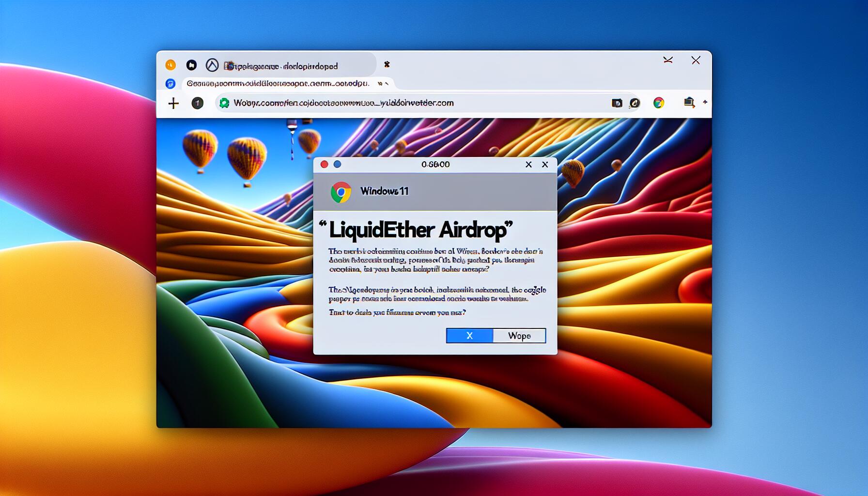Screen dimensions: 868x496
Task: Click the black circular icon beside the orange one
Action: pos(191,65)
